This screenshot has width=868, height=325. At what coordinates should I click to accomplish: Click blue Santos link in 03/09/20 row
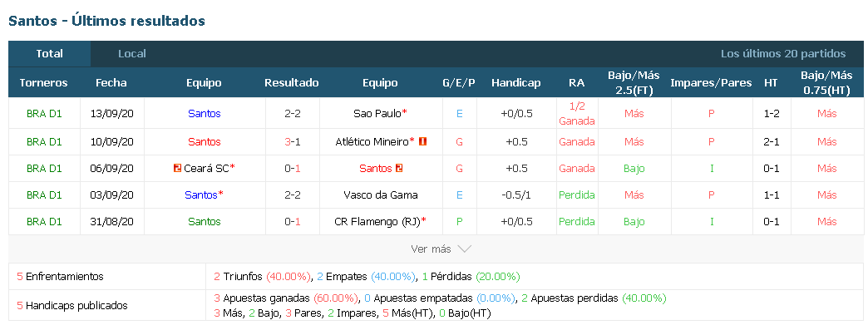[x=201, y=195]
